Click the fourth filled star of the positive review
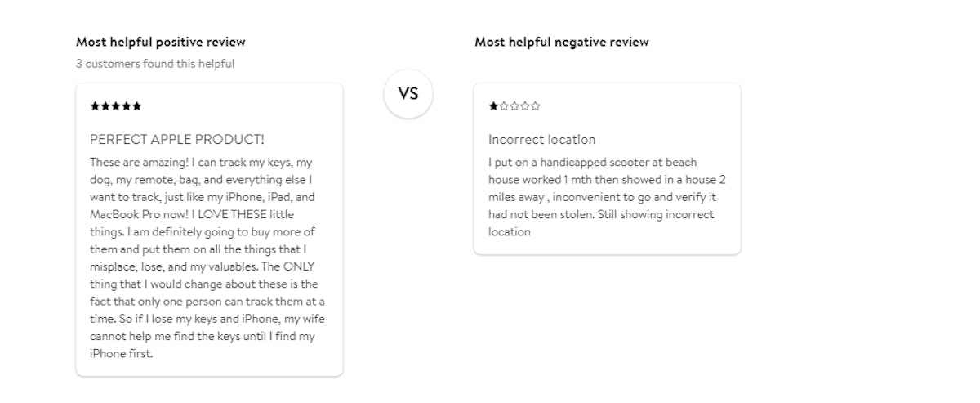Screen dimensions: 980x403 coord(127,106)
